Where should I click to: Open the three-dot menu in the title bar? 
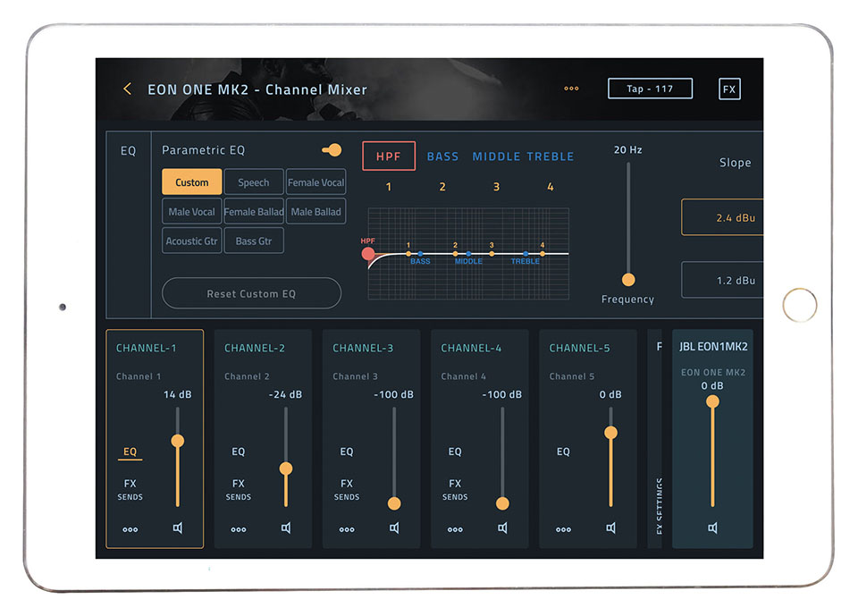(571, 89)
